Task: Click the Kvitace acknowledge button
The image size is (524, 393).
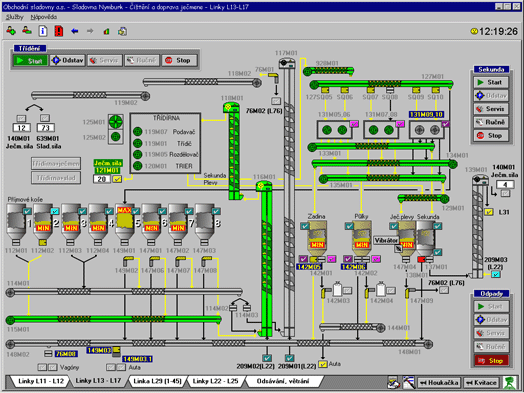Action: click(481, 383)
